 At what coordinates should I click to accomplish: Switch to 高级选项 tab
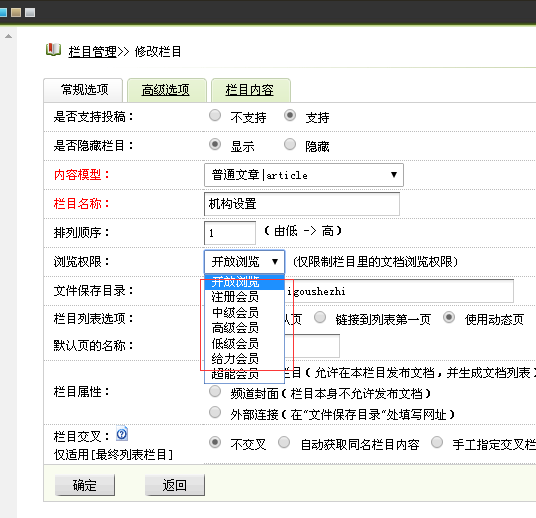(x=167, y=90)
